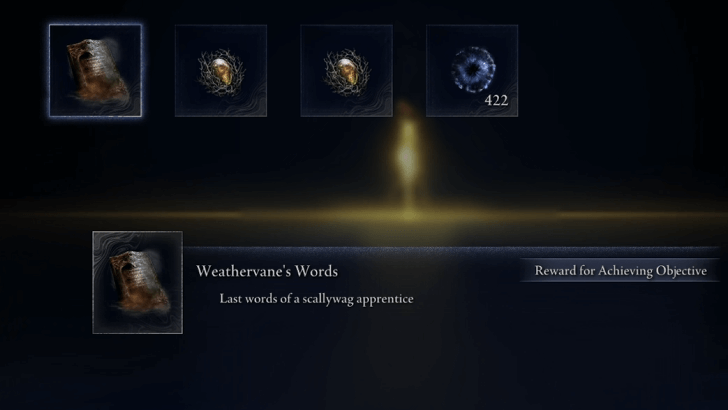Click the golden egg inside the first nest
The width and height of the screenshot is (728, 410).
pos(223,73)
